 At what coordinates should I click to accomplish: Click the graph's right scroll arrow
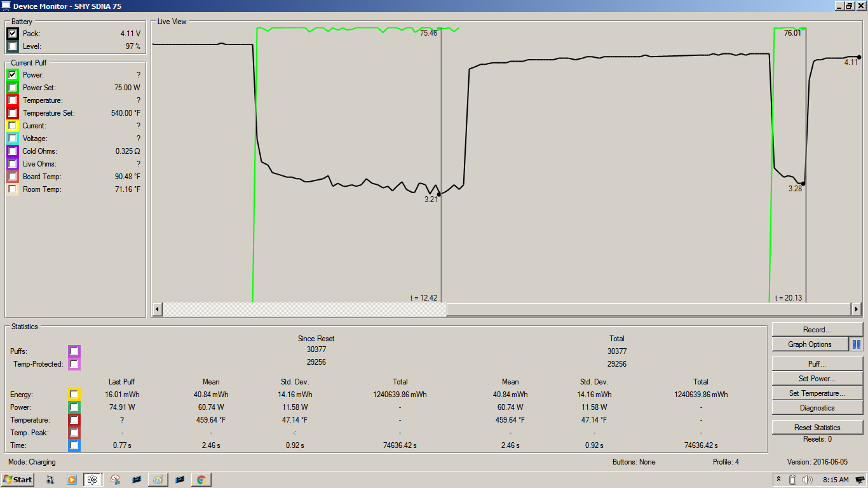click(x=856, y=309)
